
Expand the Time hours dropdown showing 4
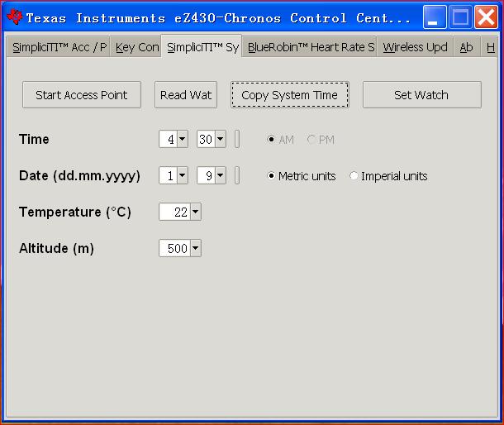pos(182,139)
